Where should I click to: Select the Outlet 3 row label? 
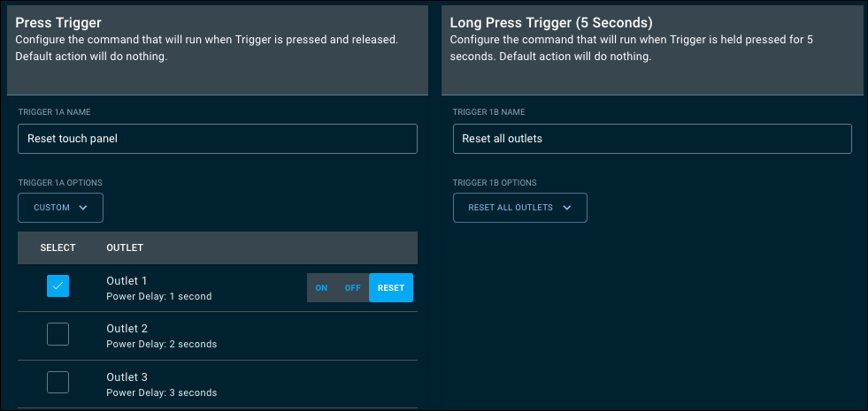(x=127, y=377)
